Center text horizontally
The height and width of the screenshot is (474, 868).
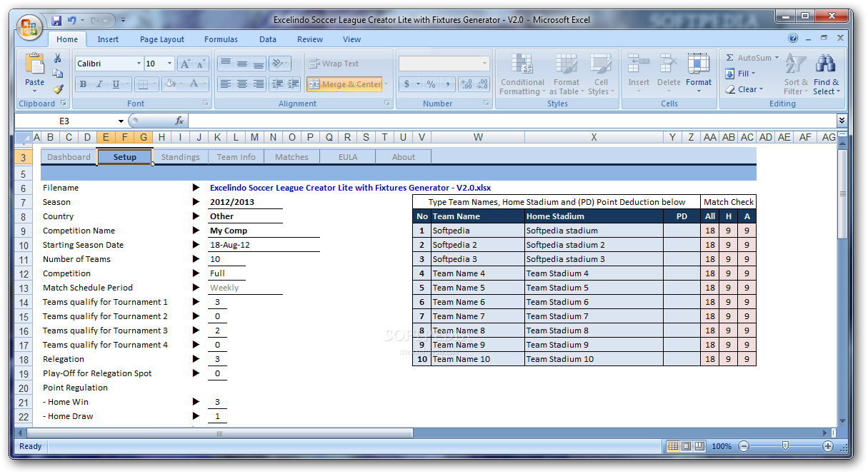[242, 84]
